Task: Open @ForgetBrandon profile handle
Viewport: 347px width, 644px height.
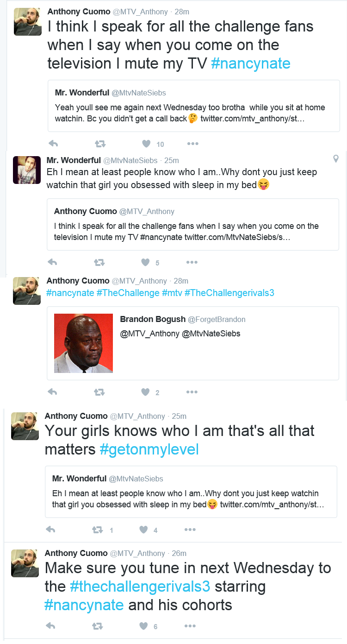Action: 217,319
